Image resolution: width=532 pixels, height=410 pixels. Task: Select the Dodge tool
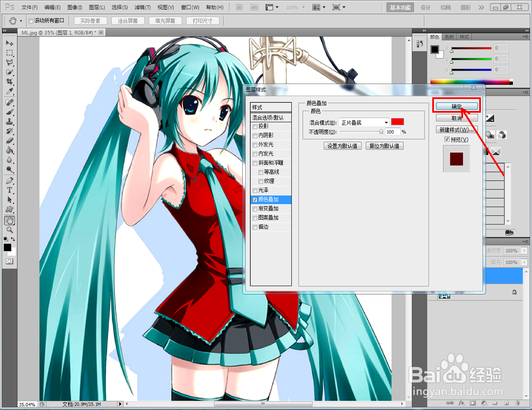(10, 169)
